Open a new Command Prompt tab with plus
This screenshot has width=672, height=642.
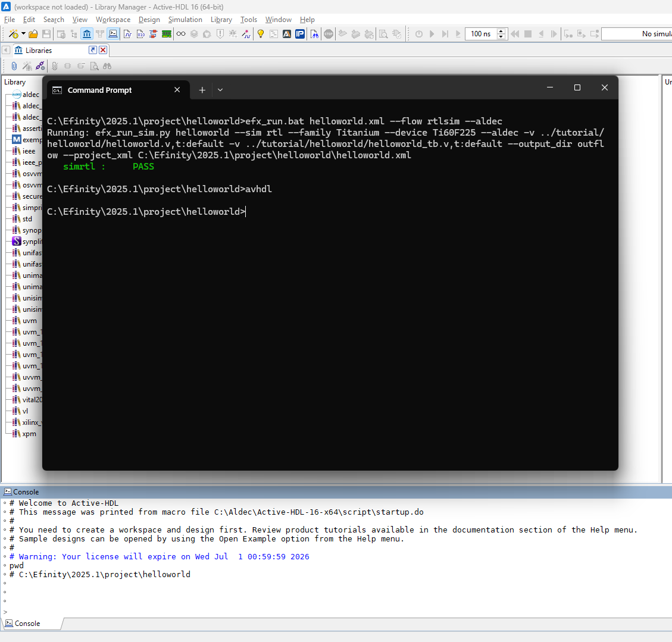pos(202,90)
